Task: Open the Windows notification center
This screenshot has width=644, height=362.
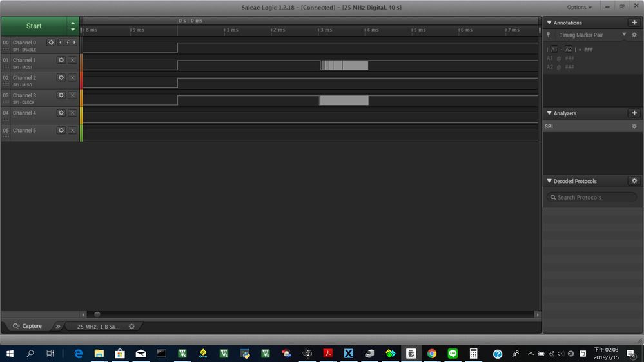Action: click(631, 354)
